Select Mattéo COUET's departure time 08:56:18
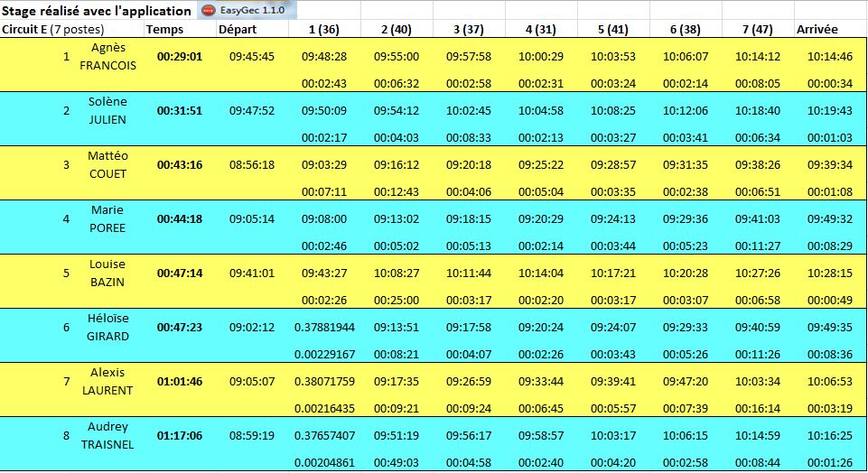868x473 pixels. click(x=252, y=164)
